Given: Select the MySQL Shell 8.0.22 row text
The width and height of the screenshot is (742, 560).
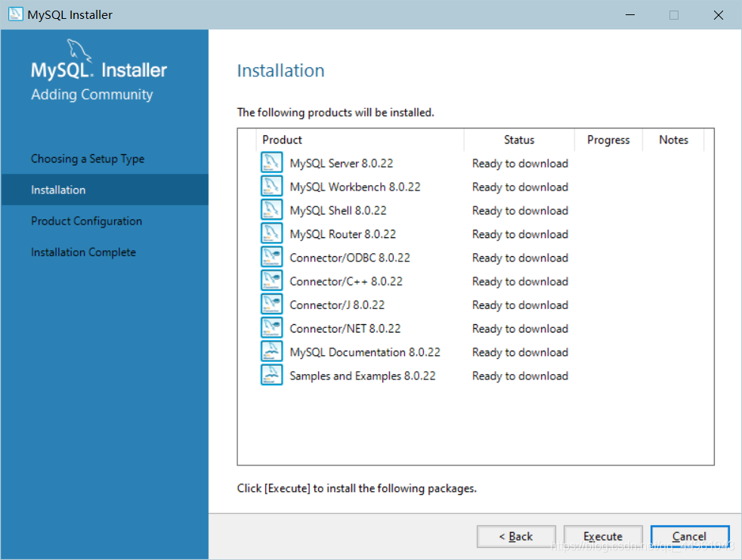Looking at the screenshot, I should pos(338,211).
